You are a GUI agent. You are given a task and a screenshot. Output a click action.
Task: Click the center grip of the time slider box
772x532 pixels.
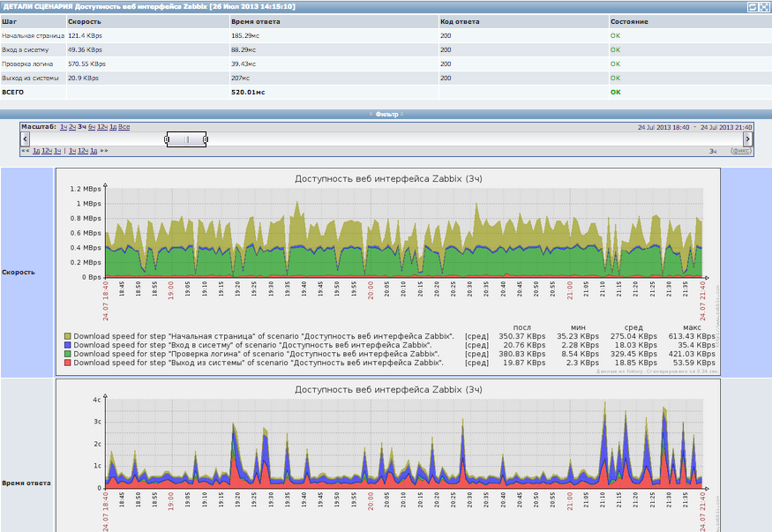[186, 139]
